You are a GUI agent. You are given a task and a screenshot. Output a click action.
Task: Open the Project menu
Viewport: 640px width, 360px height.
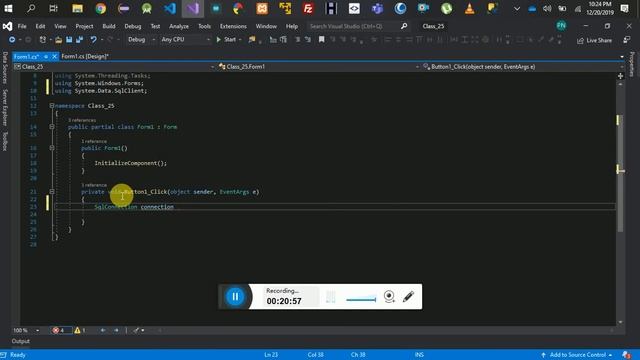click(x=84, y=26)
